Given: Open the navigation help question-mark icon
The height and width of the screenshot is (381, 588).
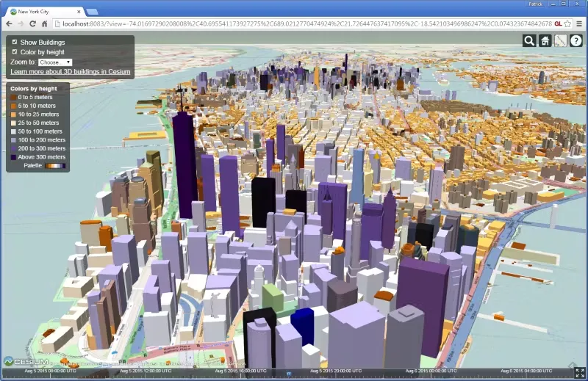Looking at the screenshot, I should (x=576, y=40).
